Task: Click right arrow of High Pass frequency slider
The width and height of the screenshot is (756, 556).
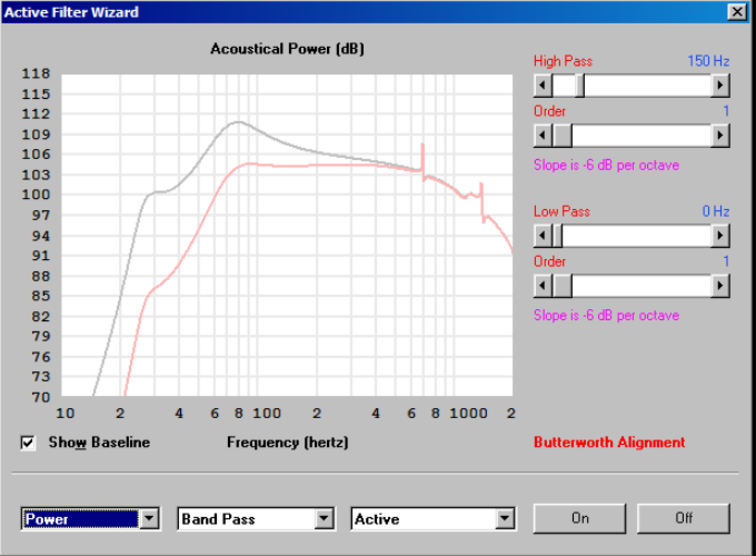Action: click(720, 86)
